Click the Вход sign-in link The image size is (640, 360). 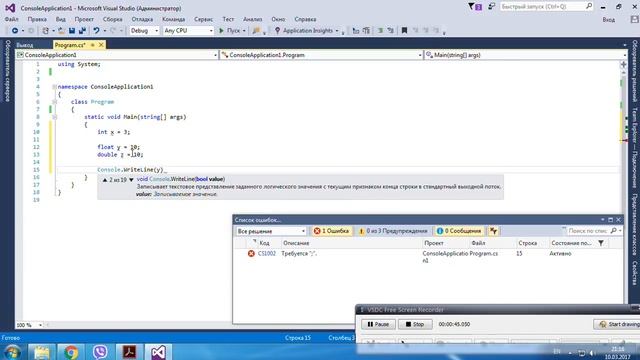tap(609, 20)
